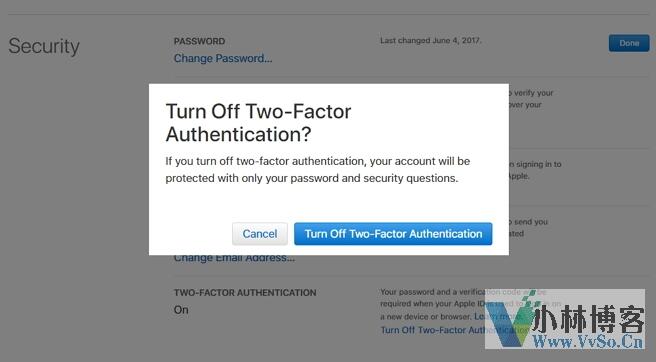Click the verify your text right of the dialog
The width and height of the screenshot is (656, 362).
point(531,93)
